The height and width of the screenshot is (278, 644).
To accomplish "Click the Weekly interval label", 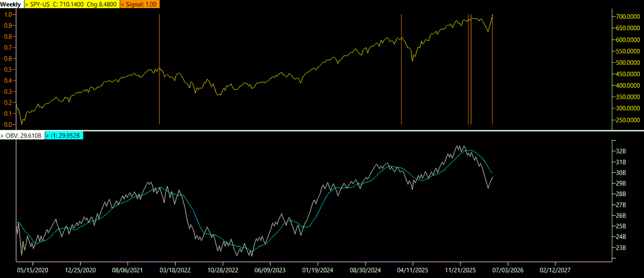I will [x=11, y=4].
